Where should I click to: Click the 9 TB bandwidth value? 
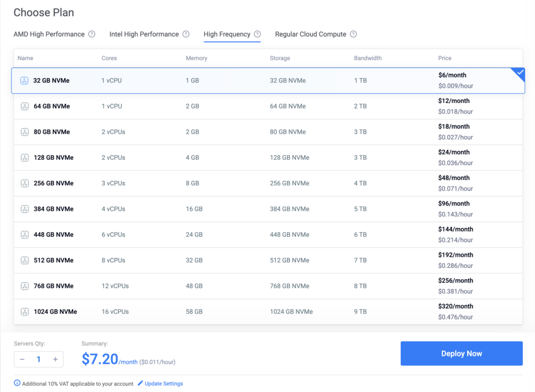pos(360,312)
